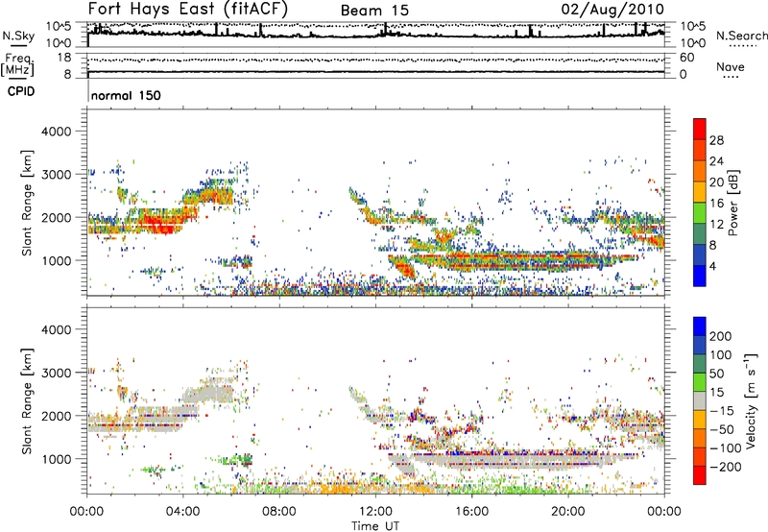The image size is (768, 532).
Task: Click the date '02/Aug/2010'
Action: click(x=612, y=10)
